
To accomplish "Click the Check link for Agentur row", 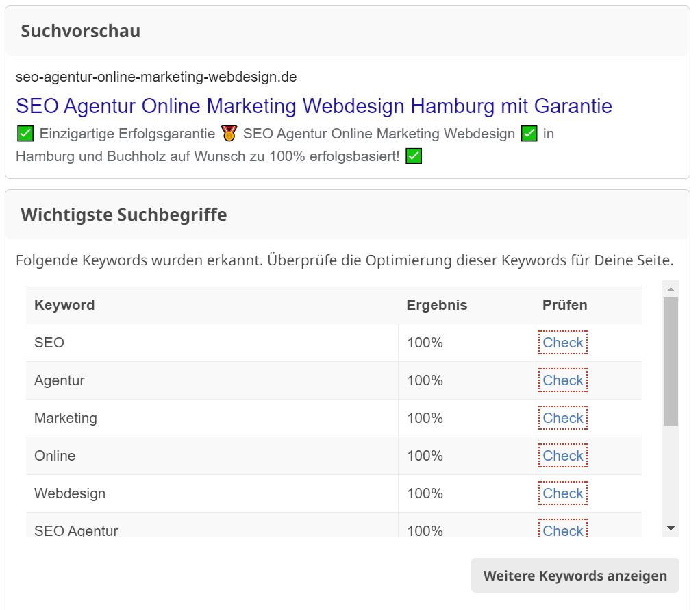I will pos(563,380).
